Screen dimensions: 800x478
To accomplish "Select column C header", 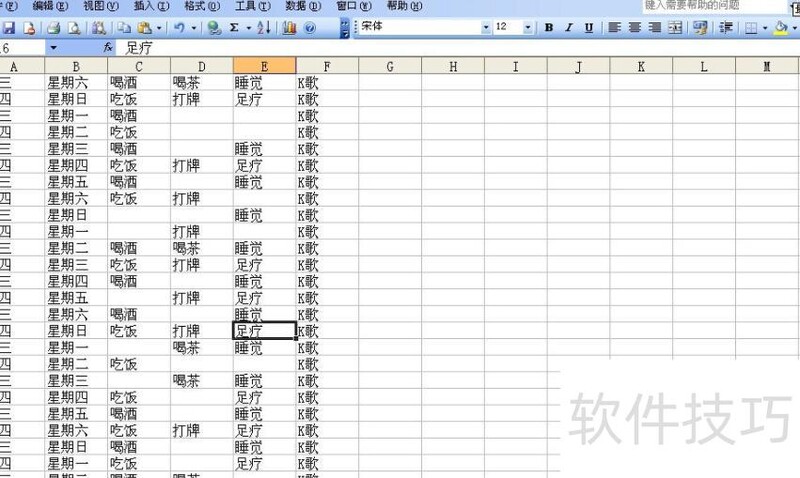I will 139,66.
